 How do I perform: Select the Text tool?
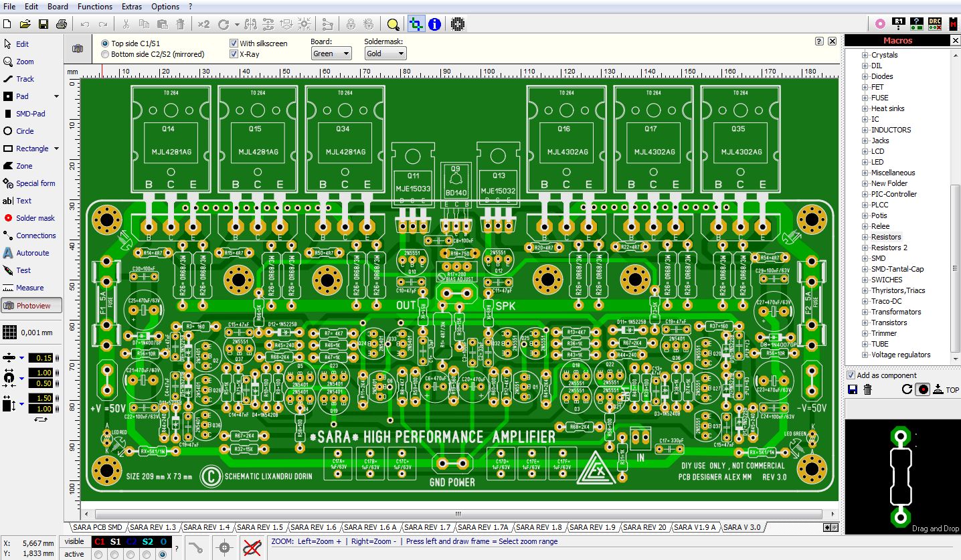coord(17,201)
